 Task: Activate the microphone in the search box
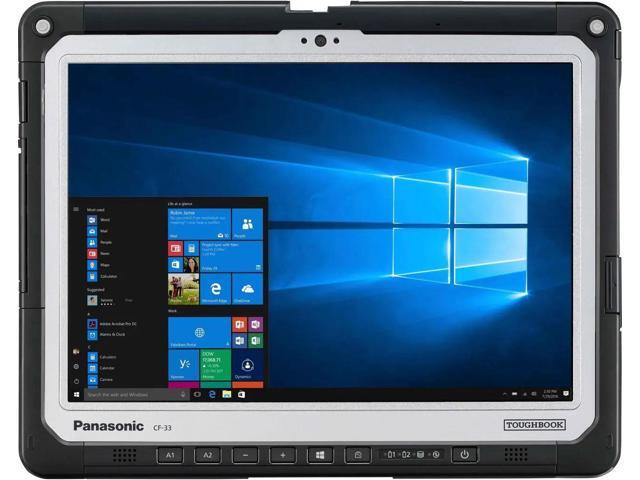pos(183,395)
